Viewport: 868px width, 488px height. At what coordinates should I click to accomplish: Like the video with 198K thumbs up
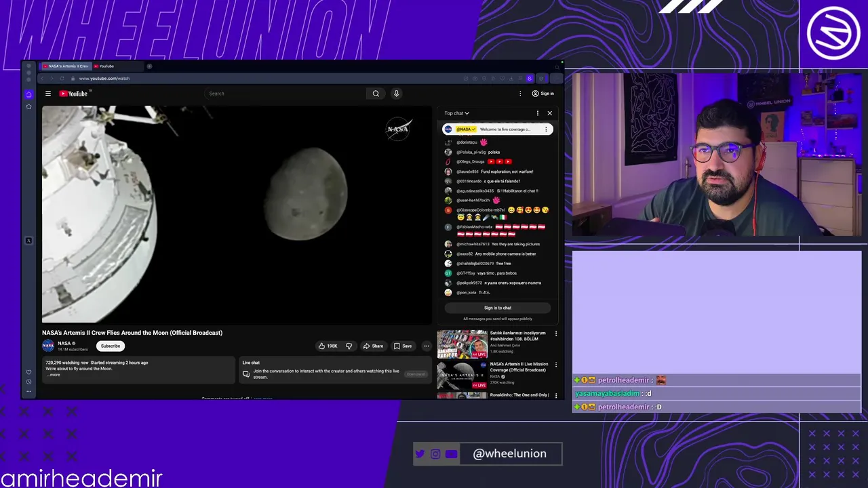[x=328, y=346]
